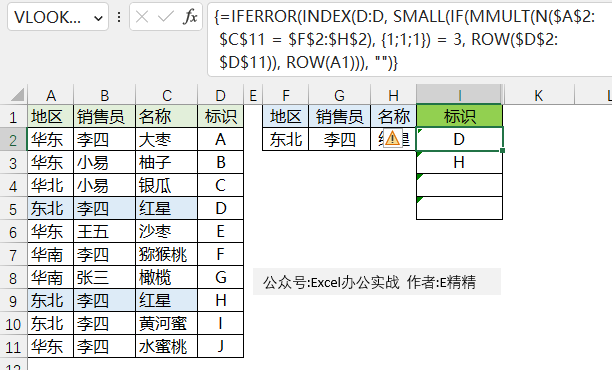The image size is (612, 370).
Task: Select column F header
Action: (x=286, y=96)
